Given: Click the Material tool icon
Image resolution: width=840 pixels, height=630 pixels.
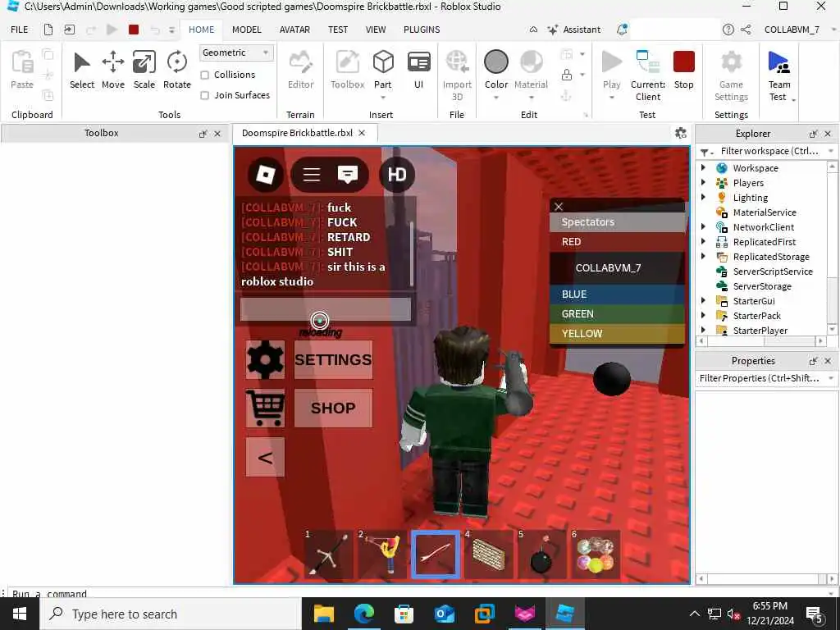Looking at the screenshot, I should (x=531, y=62).
